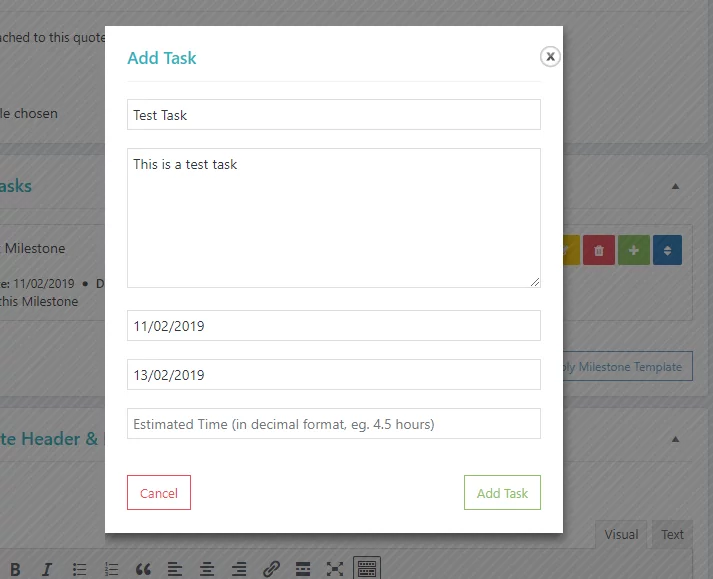Close the Add Task dialog with X
This screenshot has height=579, width=713.
[x=550, y=57]
